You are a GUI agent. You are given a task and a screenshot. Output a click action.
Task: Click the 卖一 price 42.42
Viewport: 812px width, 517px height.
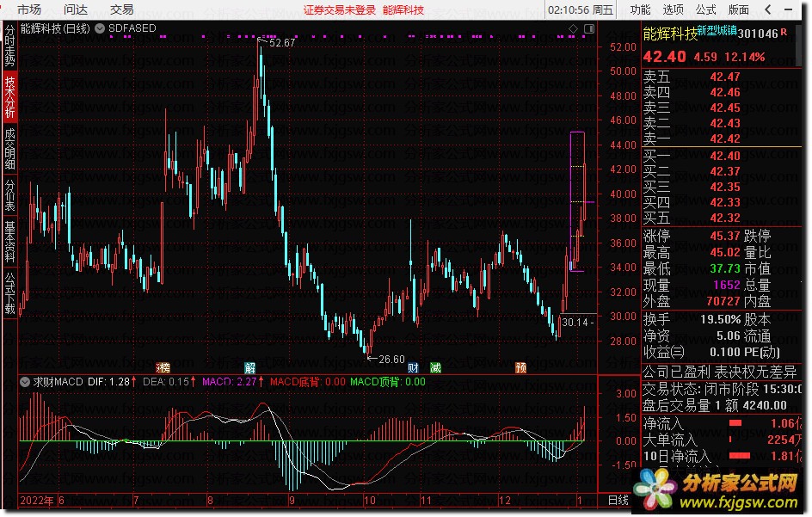[725, 138]
